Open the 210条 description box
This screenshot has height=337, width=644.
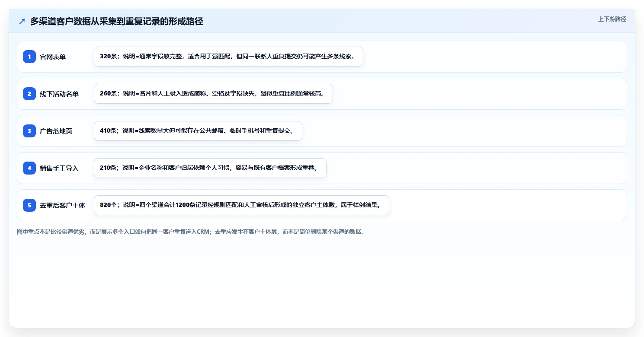[210, 168]
